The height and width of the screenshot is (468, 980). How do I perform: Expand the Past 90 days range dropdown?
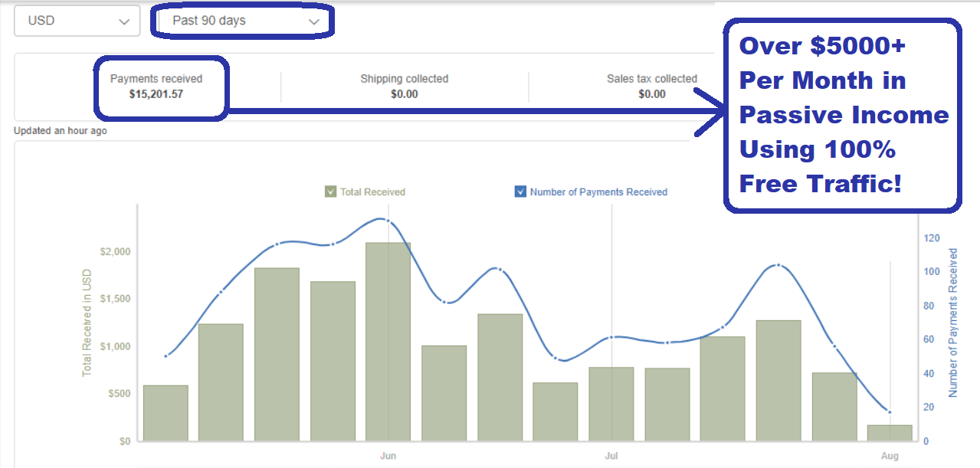[245, 21]
